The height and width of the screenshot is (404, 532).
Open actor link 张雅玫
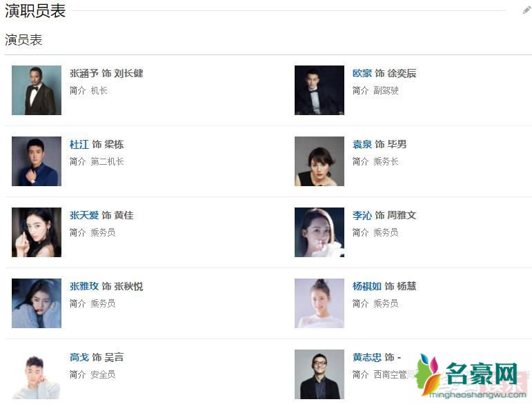pyautogui.click(x=83, y=286)
